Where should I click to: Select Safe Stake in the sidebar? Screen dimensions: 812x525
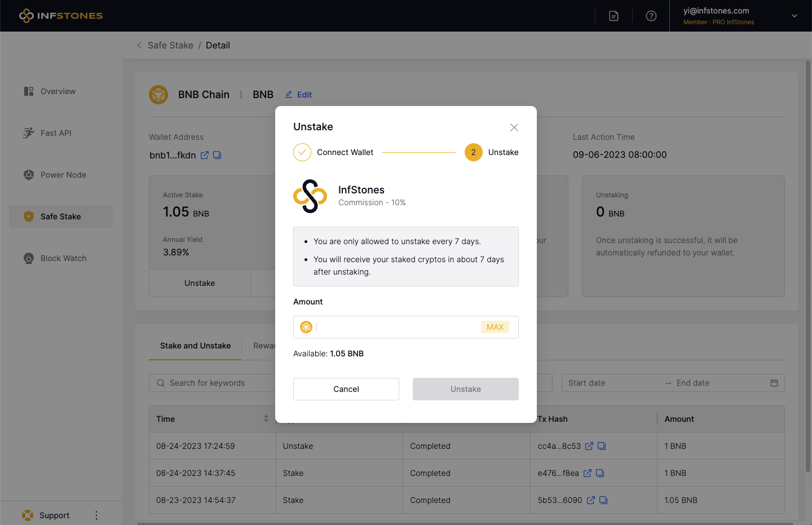(x=61, y=217)
